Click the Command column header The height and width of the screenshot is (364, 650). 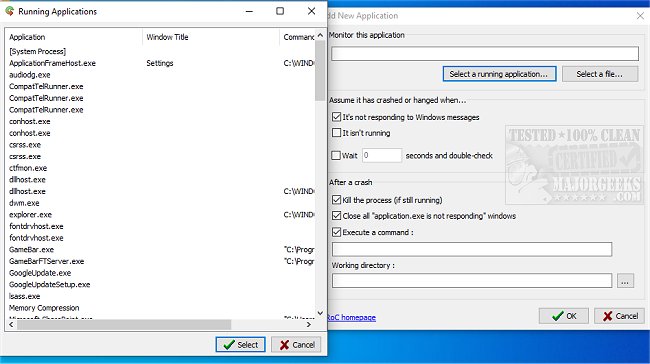298,37
